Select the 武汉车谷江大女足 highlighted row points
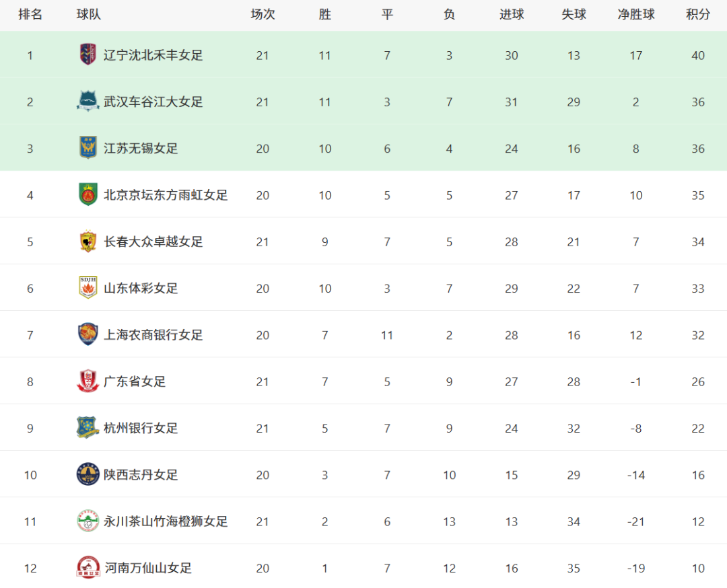 pos(698,102)
